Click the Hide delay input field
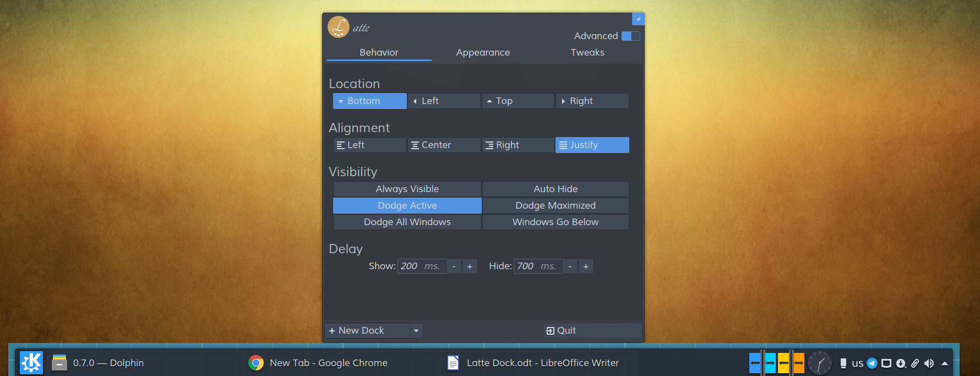The image size is (980, 376). [537, 266]
